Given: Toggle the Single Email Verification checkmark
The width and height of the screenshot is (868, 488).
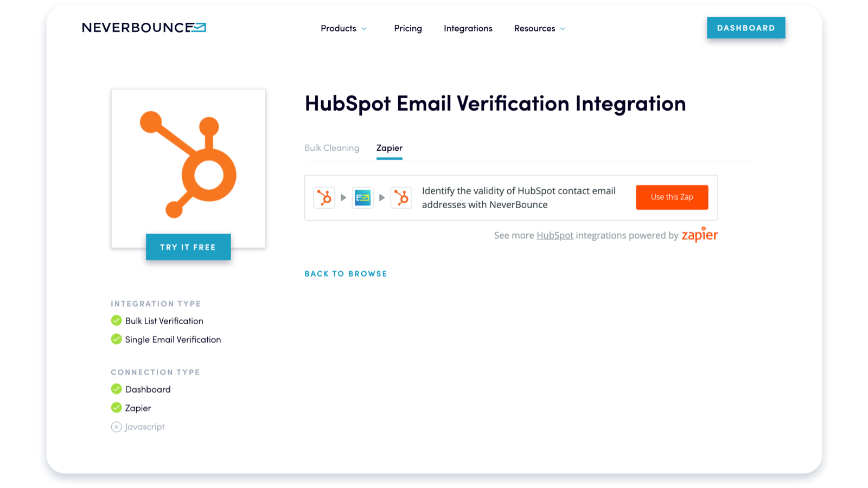Looking at the screenshot, I should [x=116, y=339].
